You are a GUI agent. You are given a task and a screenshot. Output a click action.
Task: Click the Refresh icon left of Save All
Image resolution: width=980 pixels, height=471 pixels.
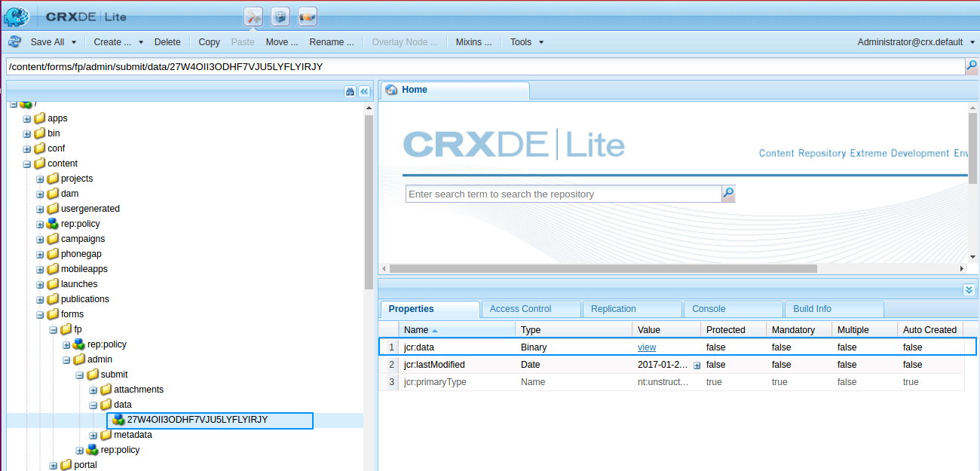tap(14, 42)
